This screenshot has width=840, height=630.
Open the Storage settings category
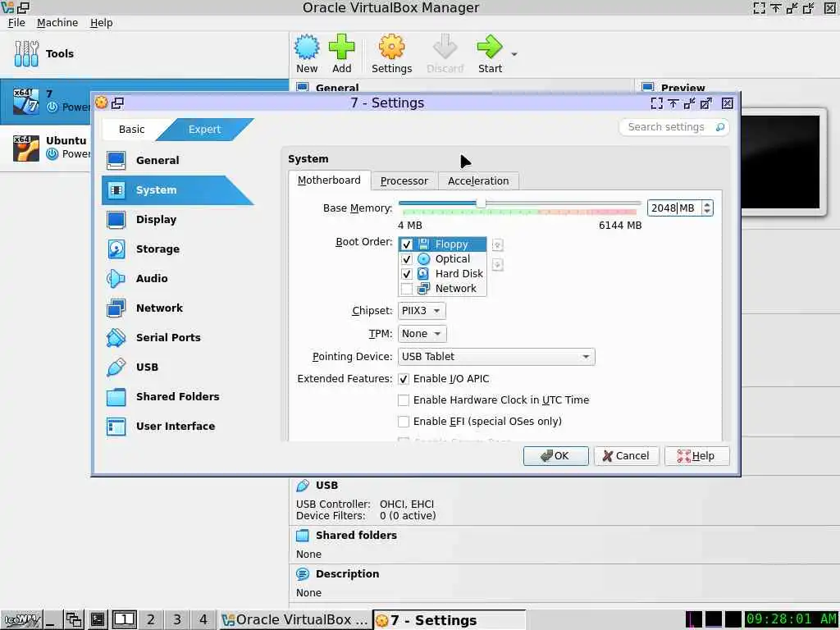click(177, 249)
